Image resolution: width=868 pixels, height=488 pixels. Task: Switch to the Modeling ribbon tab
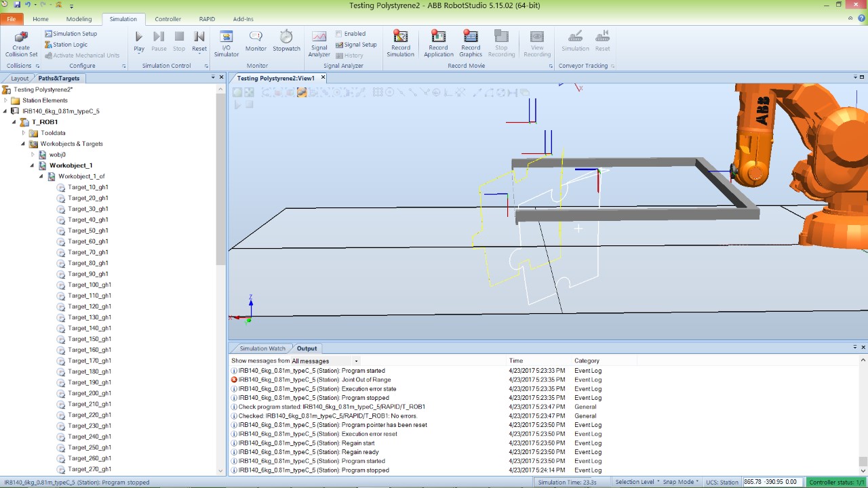click(x=79, y=19)
